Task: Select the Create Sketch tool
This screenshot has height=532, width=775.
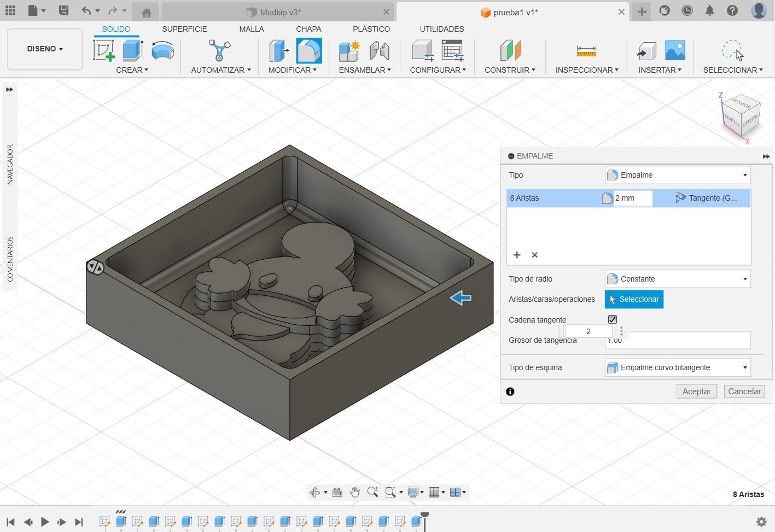Action: point(104,50)
